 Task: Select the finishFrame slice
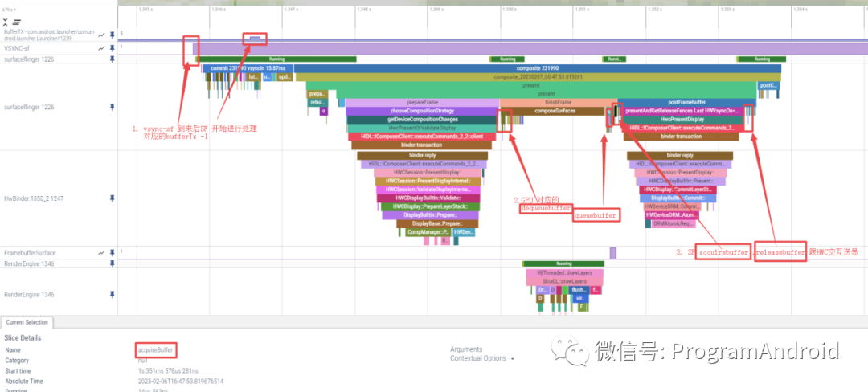[558, 103]
